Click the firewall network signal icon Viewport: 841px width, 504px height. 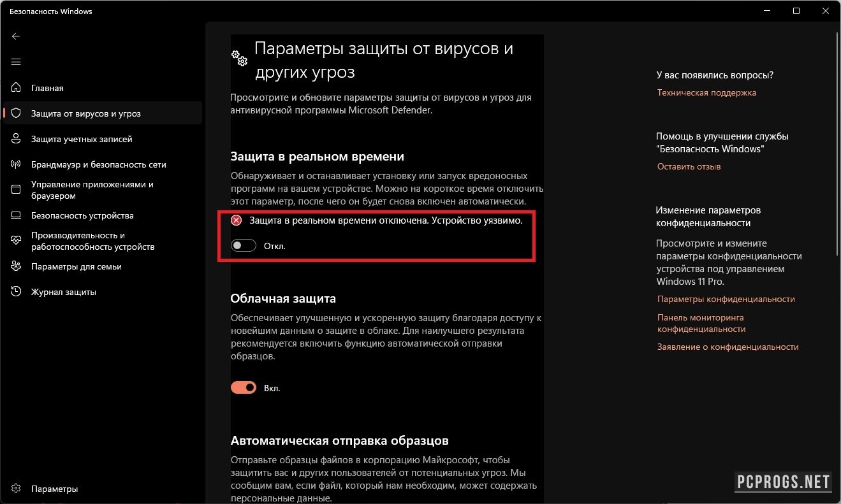(x=17, y=164)
